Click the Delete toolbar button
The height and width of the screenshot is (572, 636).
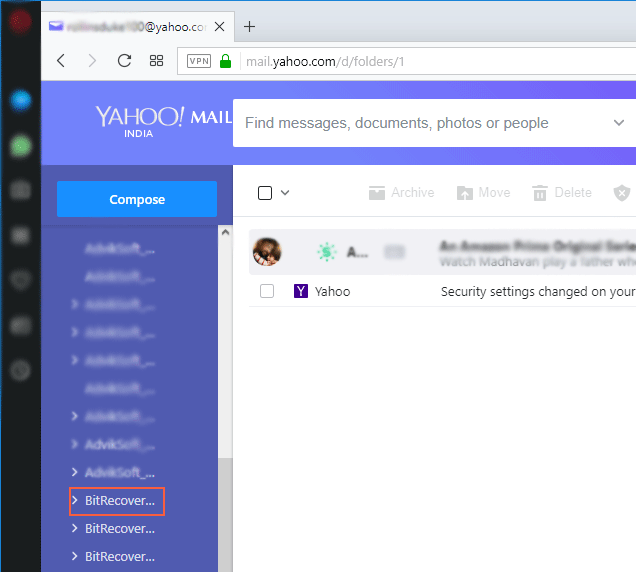[x=562, y=193]
